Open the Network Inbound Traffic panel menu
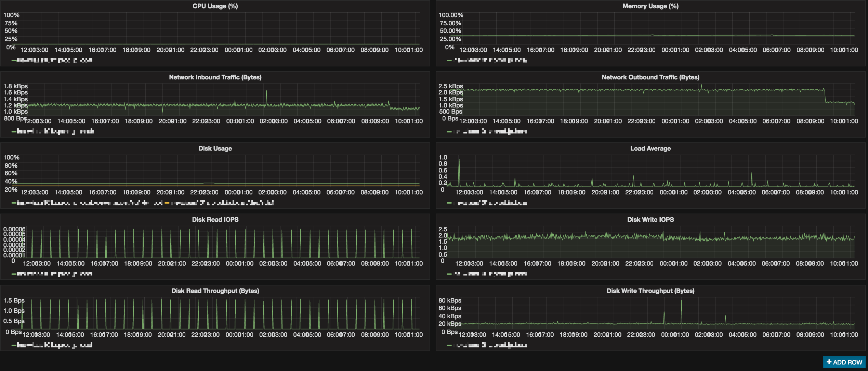Viewport: 868px width, 371px height. (x=215, y=77)
